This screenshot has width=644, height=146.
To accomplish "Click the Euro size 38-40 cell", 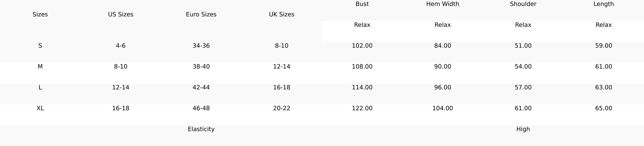I will (201, 67).
